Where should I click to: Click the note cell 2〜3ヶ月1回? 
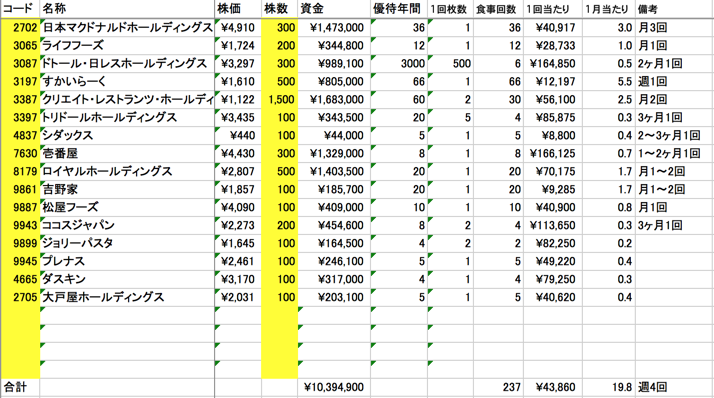tap(674, 136)
